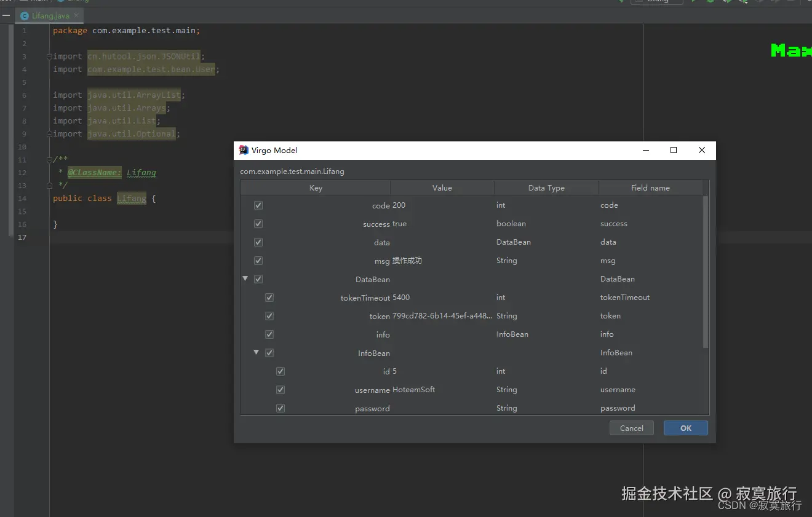Close the Lifang.java tab

[76, 15]
